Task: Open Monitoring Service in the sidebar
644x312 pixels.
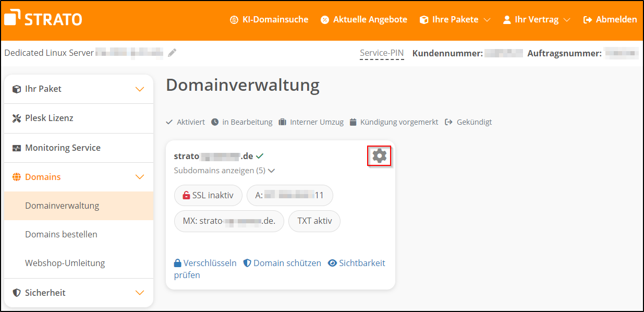Action: [x=78, y=148]
